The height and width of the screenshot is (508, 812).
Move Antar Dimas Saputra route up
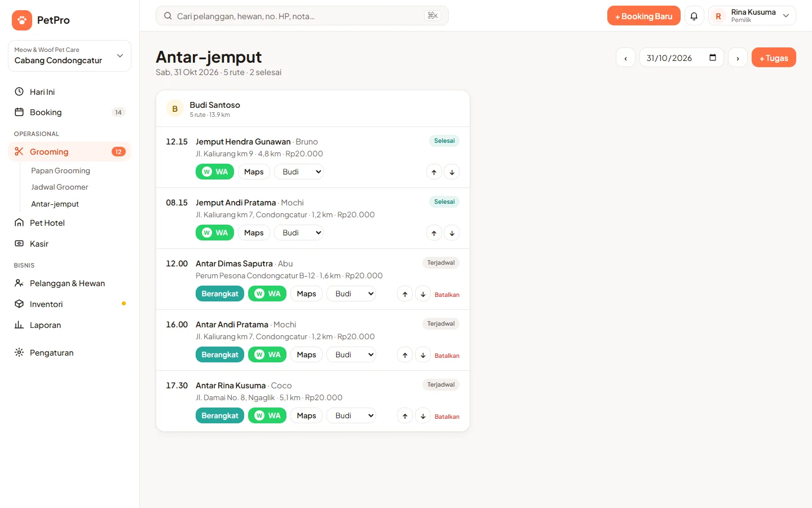pyautogui.click(x=405, y=294)
